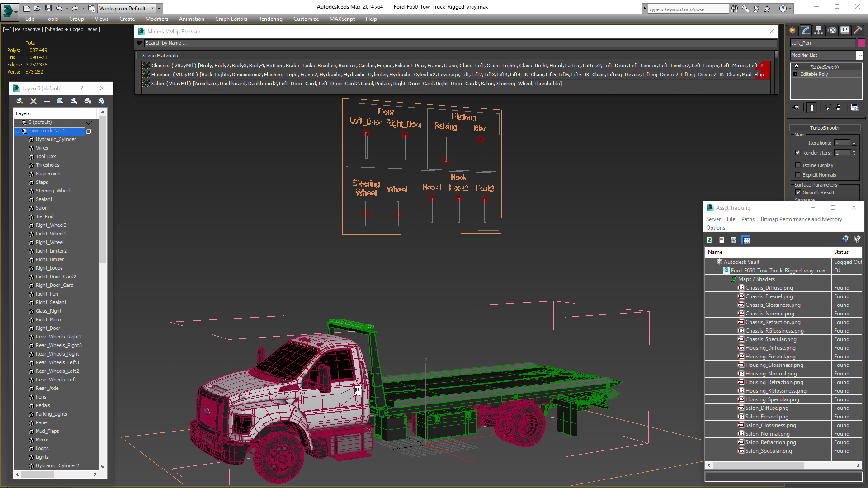Open the Modifiers menu
Screen dimensions: 868x488
(x=157, y=19)
